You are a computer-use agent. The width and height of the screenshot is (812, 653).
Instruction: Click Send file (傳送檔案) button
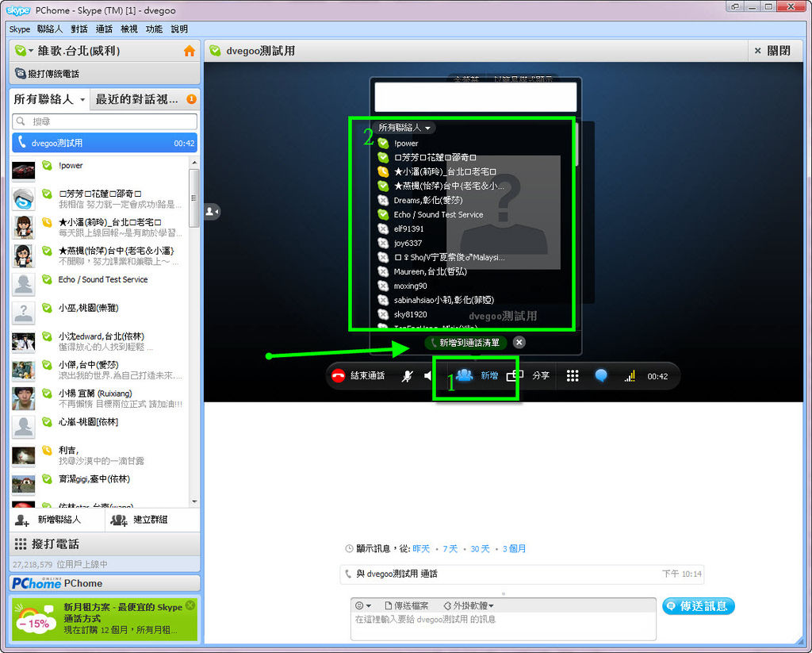pyautogui.click(x=407, y=605)
